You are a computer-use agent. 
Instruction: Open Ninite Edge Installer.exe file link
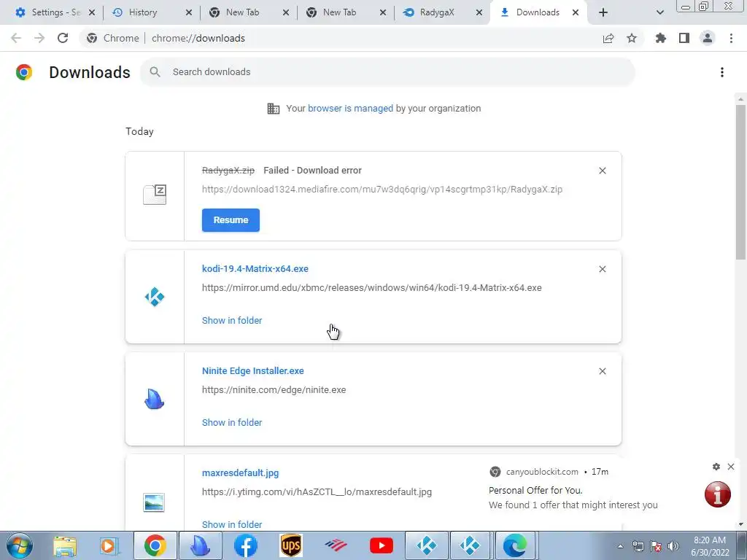tap(253, 371)
